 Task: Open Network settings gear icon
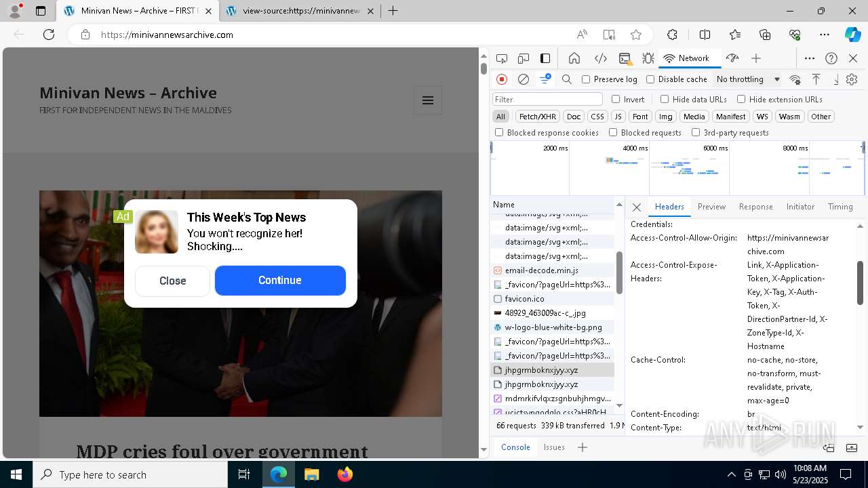pos(852,79)
